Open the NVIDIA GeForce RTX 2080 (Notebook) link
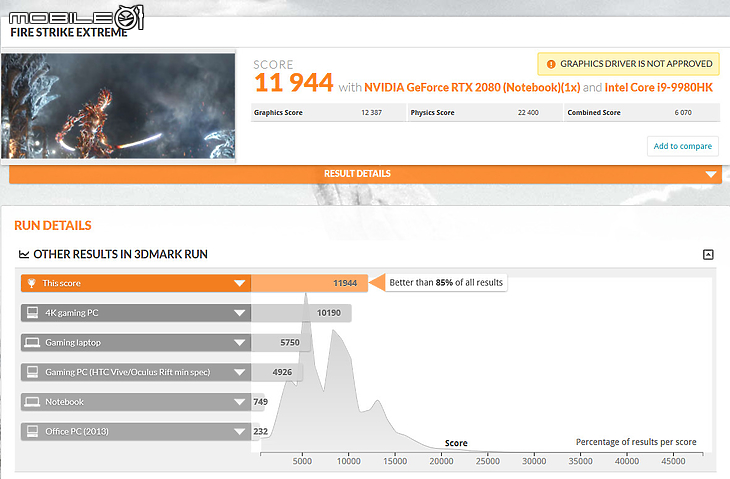 pyautogui.click(x=472, y=88)
